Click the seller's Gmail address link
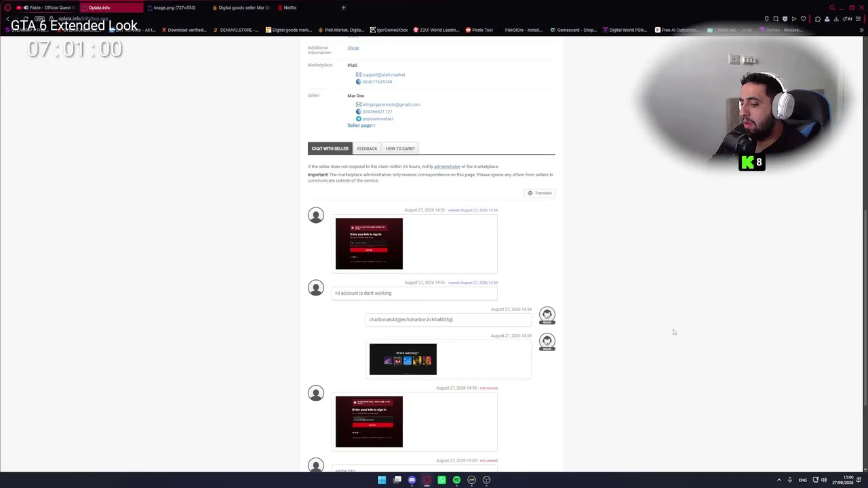Screen dimensions: 868x488 pos(391,104)
